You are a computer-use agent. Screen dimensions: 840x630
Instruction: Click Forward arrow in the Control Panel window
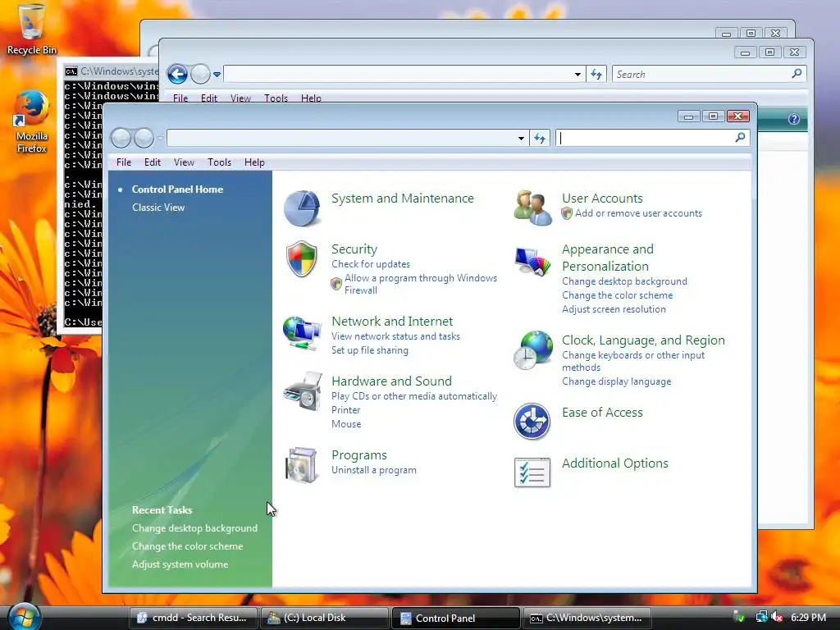point(144,138)
